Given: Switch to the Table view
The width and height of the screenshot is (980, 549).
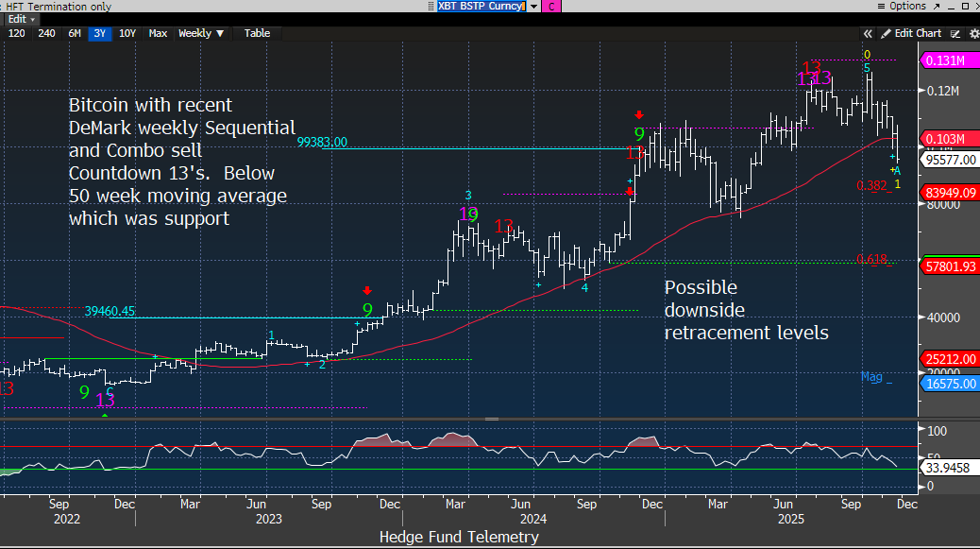Looking at the screenshot, I should coord(257,33).
